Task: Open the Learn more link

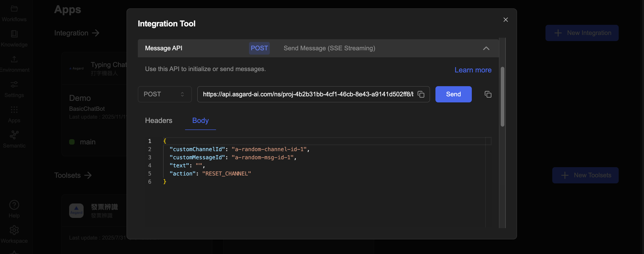Action: tap(473, 70)
